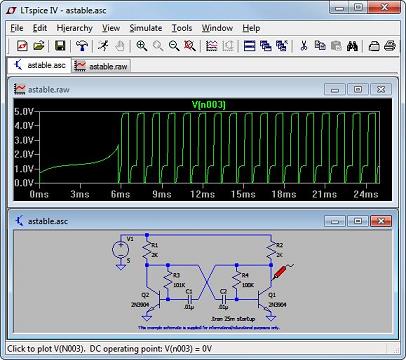Click the New Schematic toolbar icon
This screenshot has width=406, height=360.
pos(22,46)
